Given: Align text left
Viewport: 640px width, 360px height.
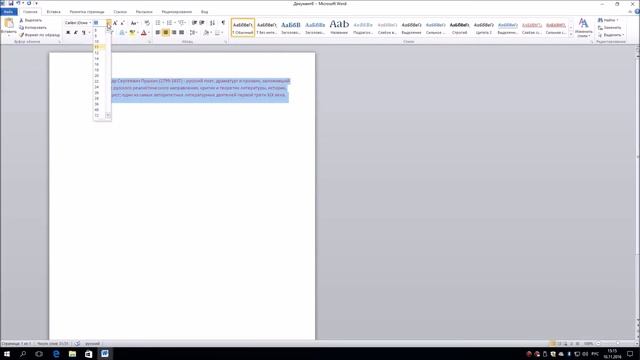Looking at the screenshot, I should click(158, 32).
